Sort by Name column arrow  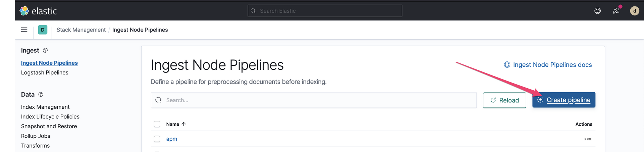tap(184, 124)
